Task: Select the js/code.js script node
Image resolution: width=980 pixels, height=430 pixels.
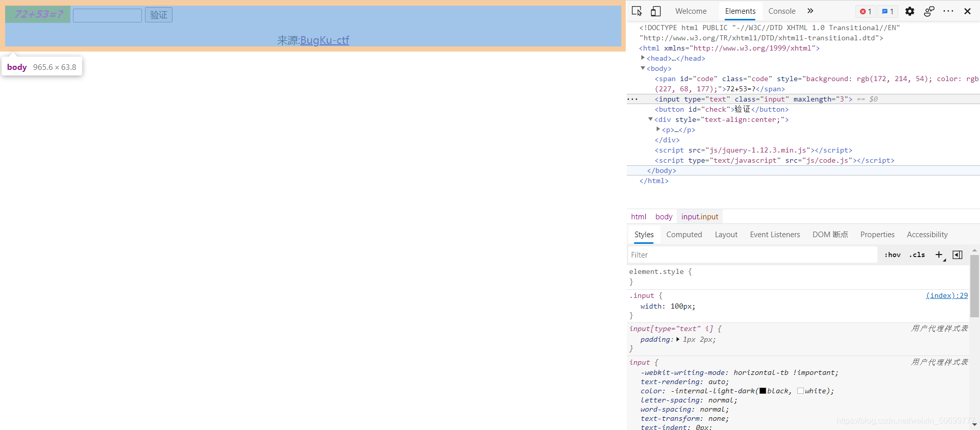Action: [x=774, y=160]
